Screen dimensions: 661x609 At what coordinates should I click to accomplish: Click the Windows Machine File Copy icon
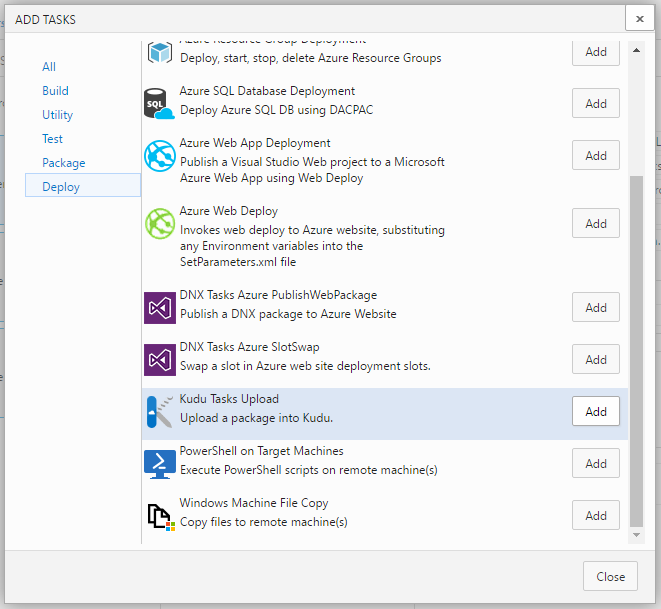(x=161, y=516)
